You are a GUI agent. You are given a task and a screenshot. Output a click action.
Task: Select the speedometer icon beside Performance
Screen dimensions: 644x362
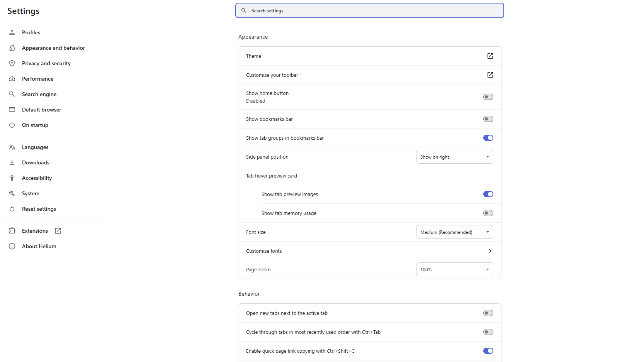(12, 79)
